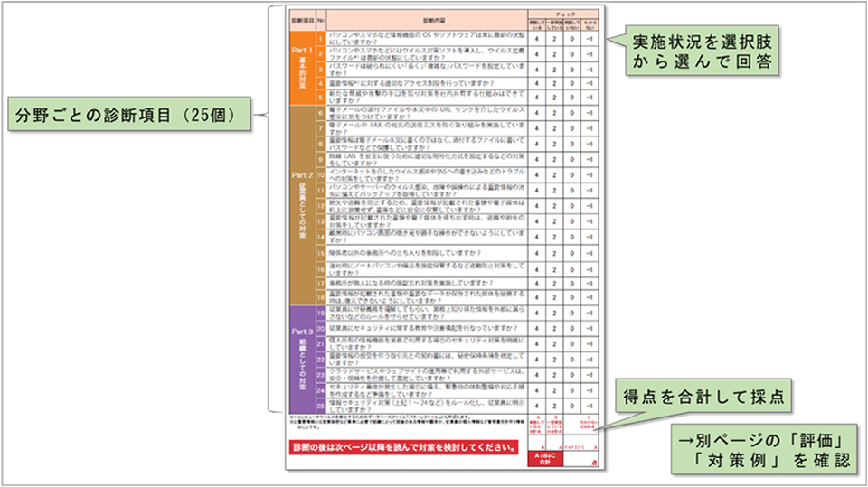The image size is (868, 487).
Task: Click the 診断項目 column header
Action: point(302,19)
